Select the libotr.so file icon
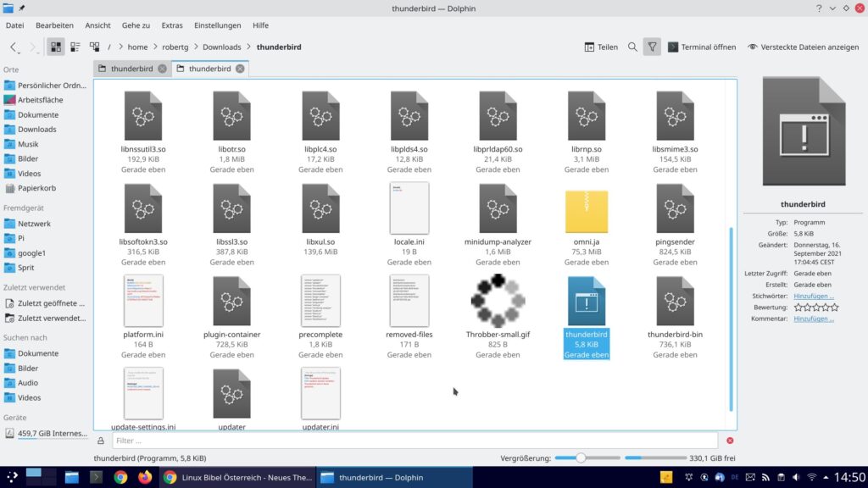This screenshot has width=868, height=488. pos(232,116)
